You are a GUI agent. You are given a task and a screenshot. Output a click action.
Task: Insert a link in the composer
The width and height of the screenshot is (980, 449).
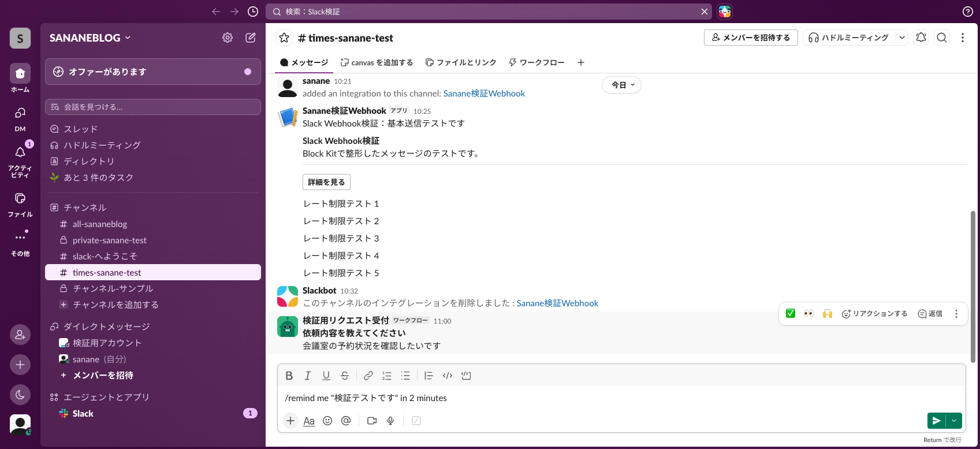[368, 376]
